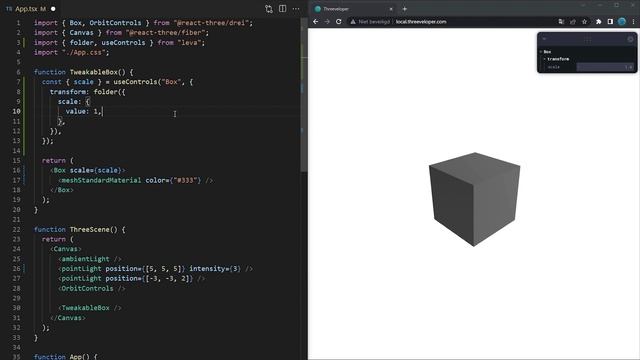
Task: Open changes compare icon in editor toolbar
Action: coord(269,9)
